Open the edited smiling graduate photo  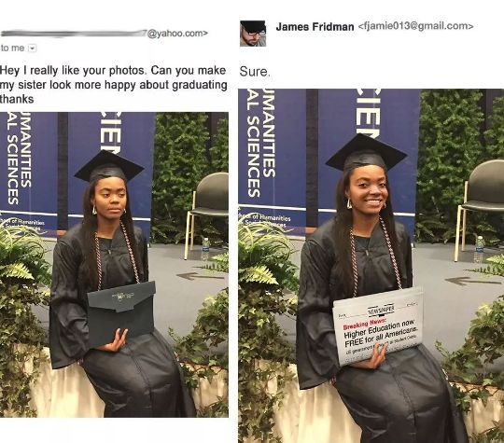click(x=371, y=266)
